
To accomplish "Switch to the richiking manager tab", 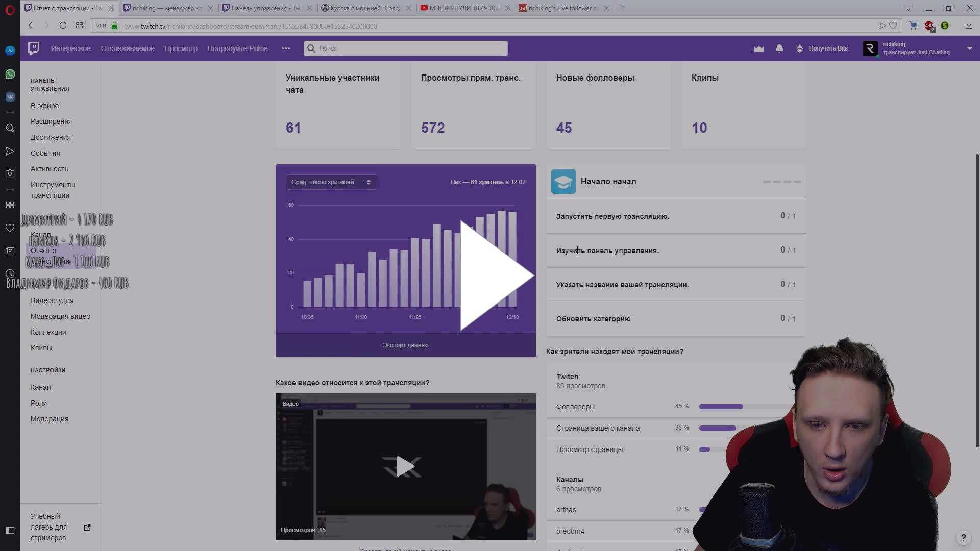I will (167, 8).
